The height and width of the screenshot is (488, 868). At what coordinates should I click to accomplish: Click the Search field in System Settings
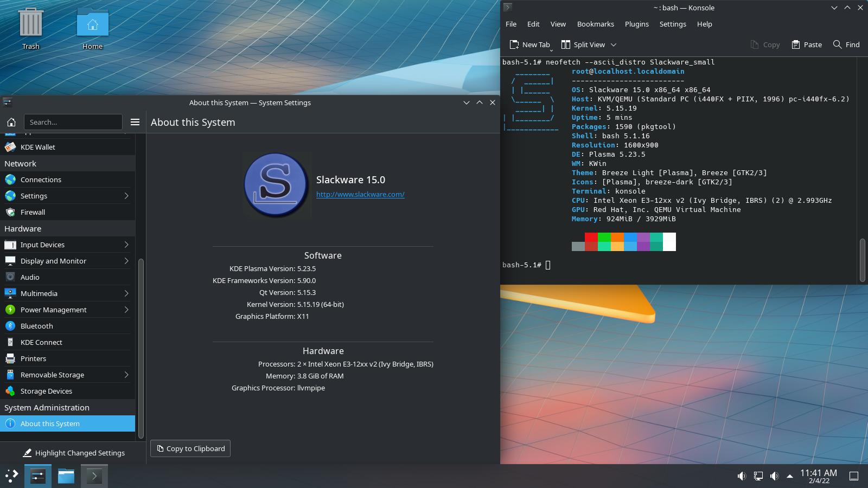pos(73,122)
